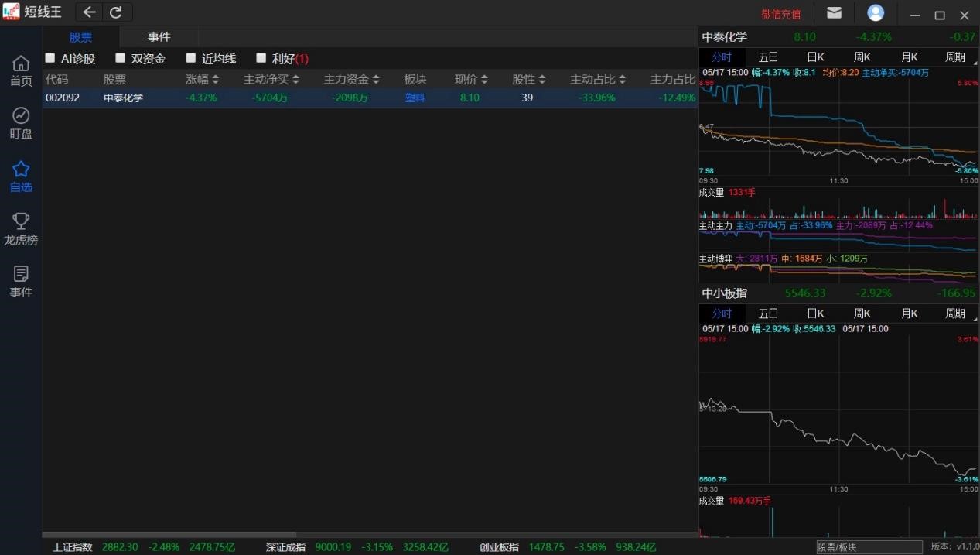Sort by 主力占比 column header
This screenshot has height=555, width=980.
[673, 79]
